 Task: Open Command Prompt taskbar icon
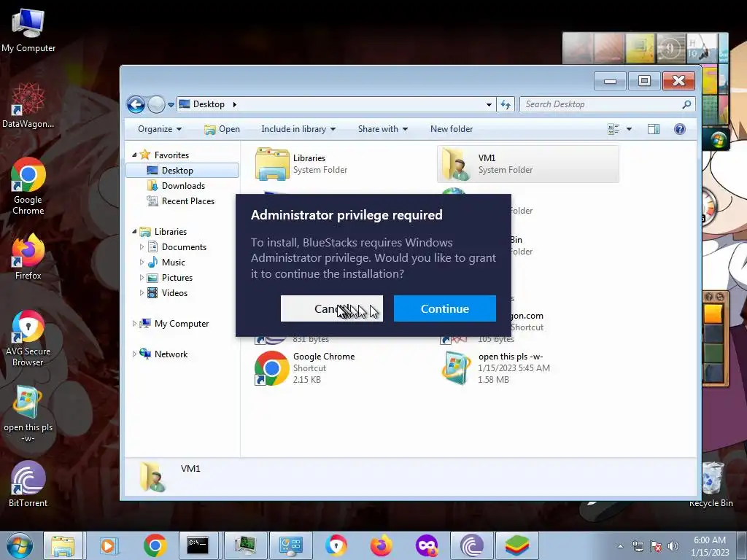pyautogui.click(x=198, y=545)
